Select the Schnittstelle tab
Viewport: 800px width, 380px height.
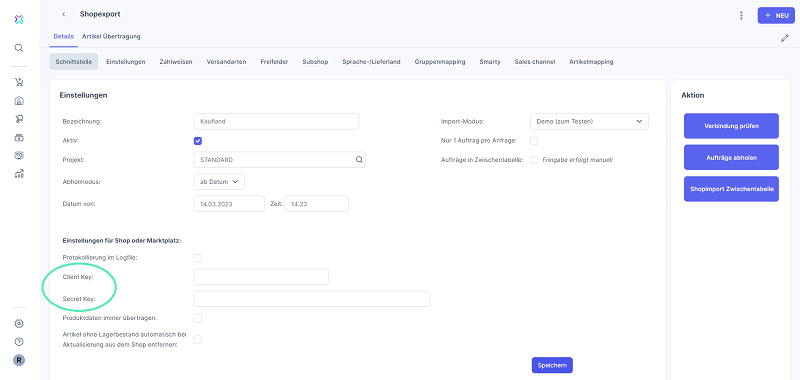coord(73,62)
